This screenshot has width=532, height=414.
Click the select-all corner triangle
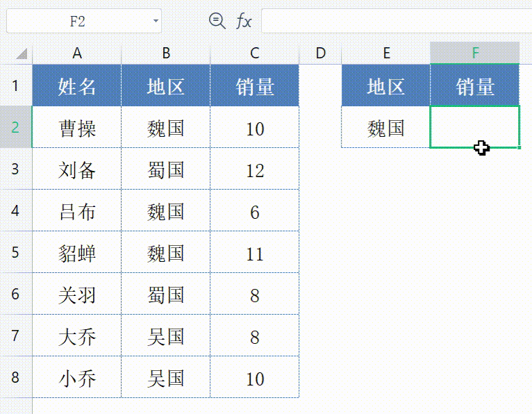coord(20,53)
